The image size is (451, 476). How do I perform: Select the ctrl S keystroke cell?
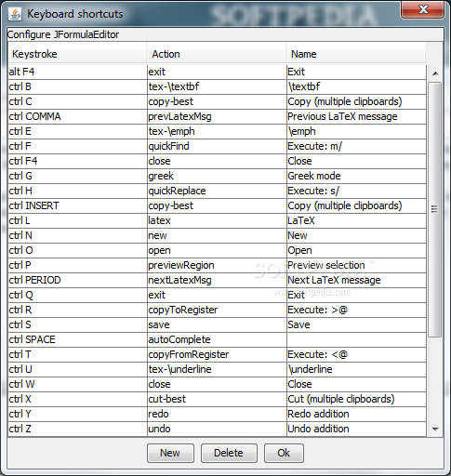[77, 324]
